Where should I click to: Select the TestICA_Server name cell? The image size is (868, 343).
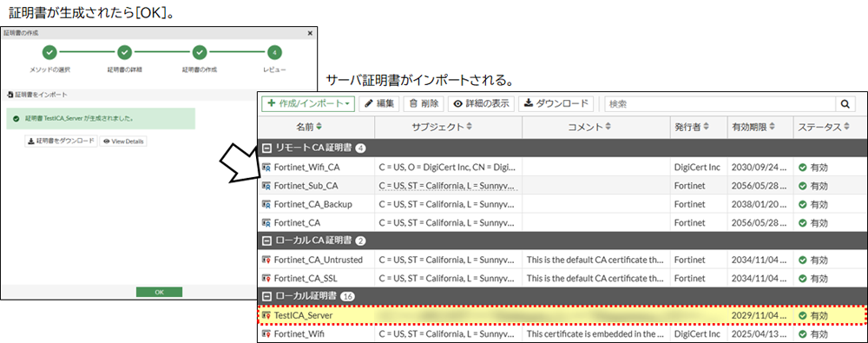317,315
